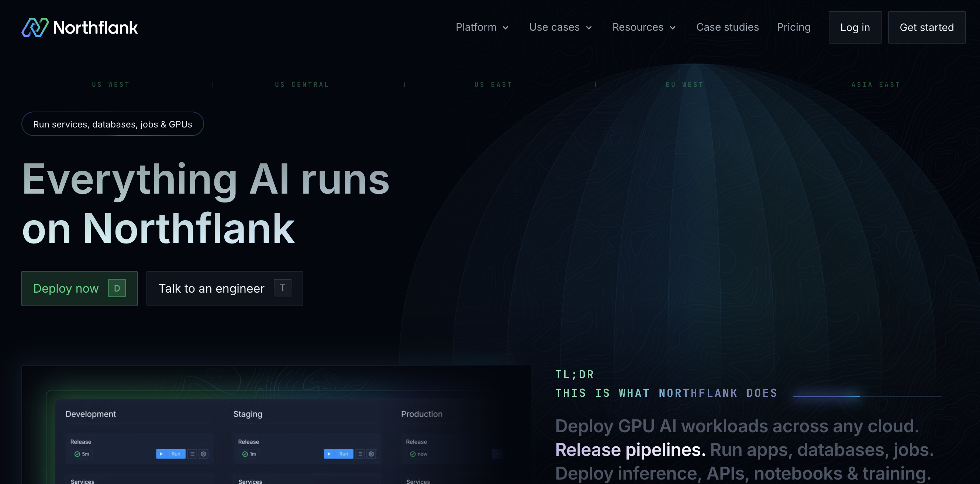Click the Run services, databases, jobs & GPUs pill

click(113, 124)
